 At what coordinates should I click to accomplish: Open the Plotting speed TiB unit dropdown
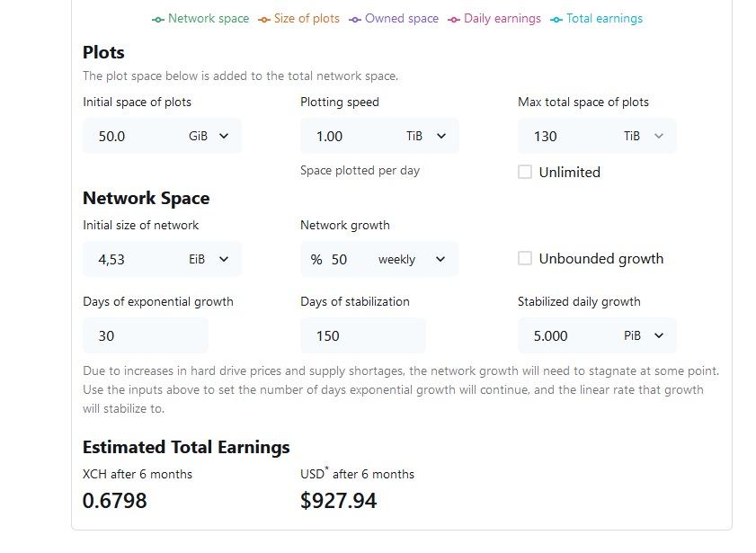[x=426, y=136]
